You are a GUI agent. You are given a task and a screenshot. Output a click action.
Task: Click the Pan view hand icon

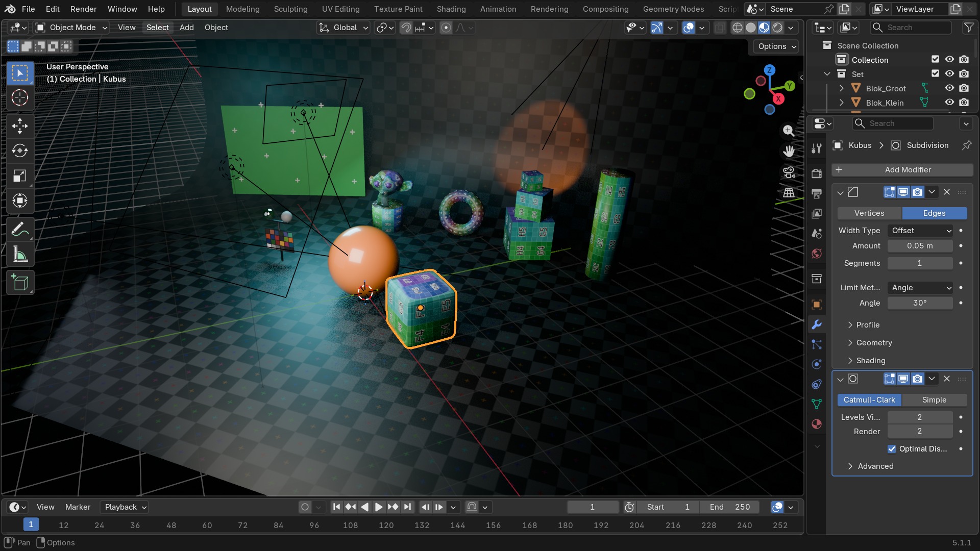point(789,152)
